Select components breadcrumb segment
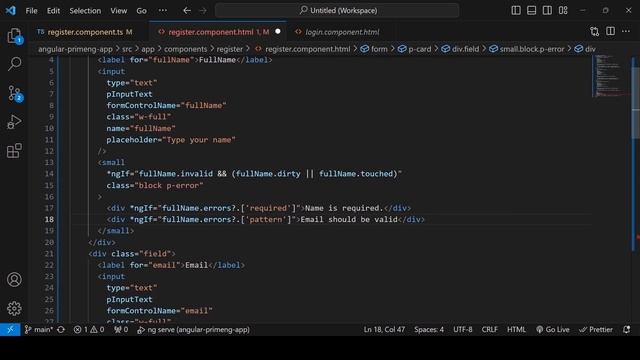 point(186,49)
